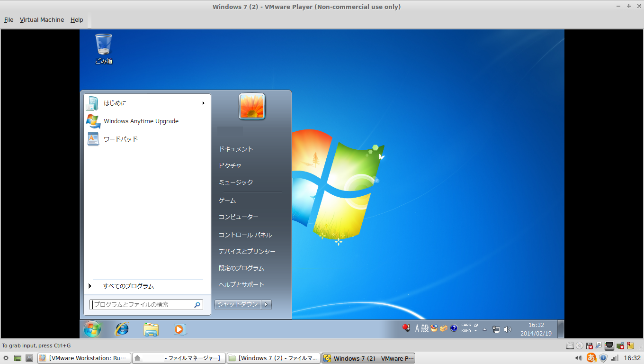This screenshot has width=644, height=364.
Task: Open the VMware Help menu
Action: (77, 20)
